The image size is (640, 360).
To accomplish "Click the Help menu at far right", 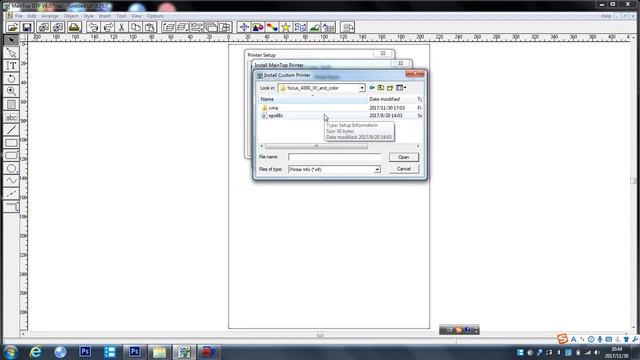I will [x=606, y=16].
